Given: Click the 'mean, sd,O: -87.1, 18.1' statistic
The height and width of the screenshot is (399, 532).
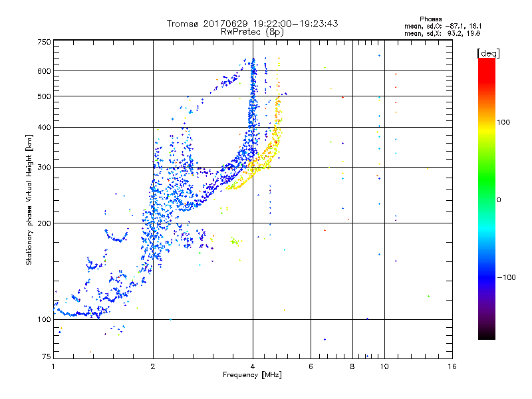Looking at the screenshot, I should click(x=443, y=26).
